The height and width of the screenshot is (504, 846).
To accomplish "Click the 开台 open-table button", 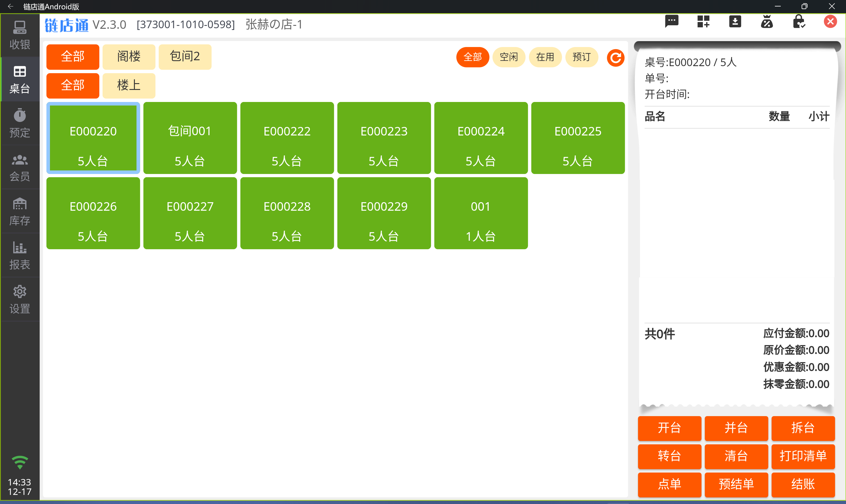I will pyautogui.click(x=669, y=428).
